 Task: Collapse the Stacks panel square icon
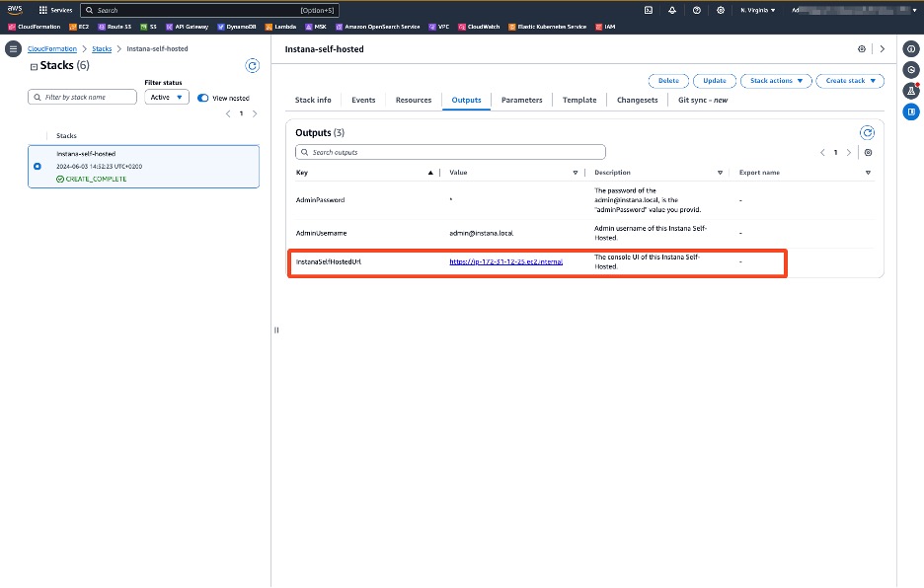point(34,66)
